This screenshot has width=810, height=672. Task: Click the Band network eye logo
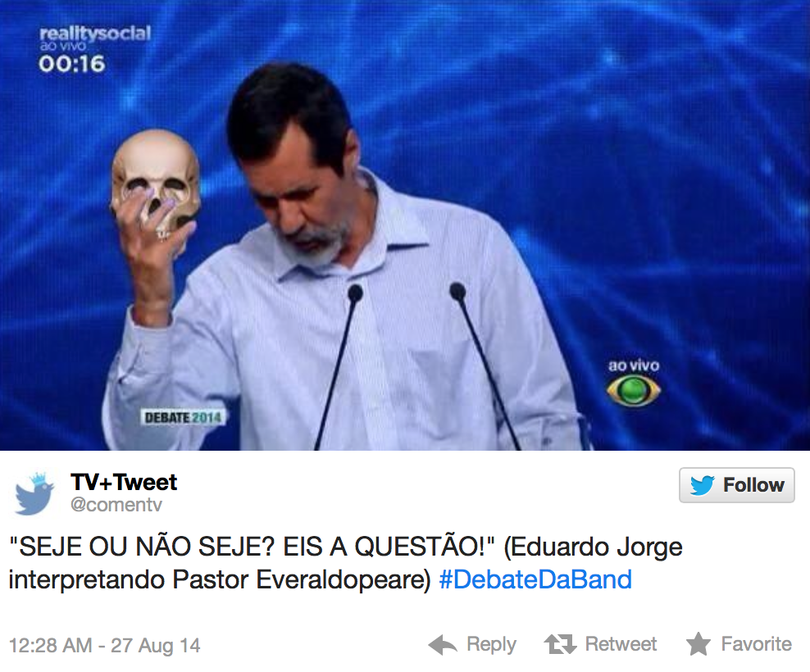(x=634, y=390)
